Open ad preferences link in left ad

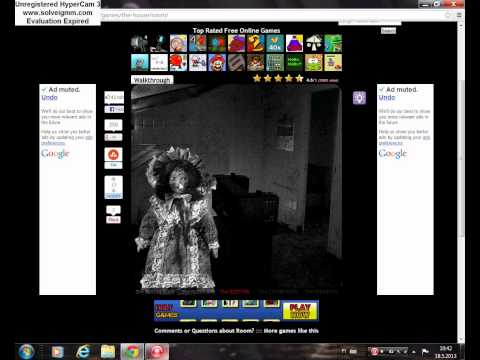pos(53,143)
